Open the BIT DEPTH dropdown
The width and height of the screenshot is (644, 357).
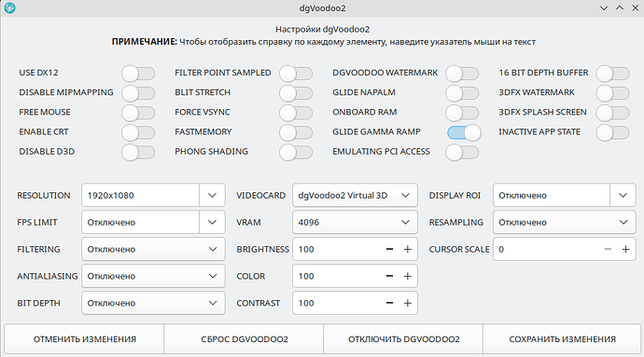(153, 303)
